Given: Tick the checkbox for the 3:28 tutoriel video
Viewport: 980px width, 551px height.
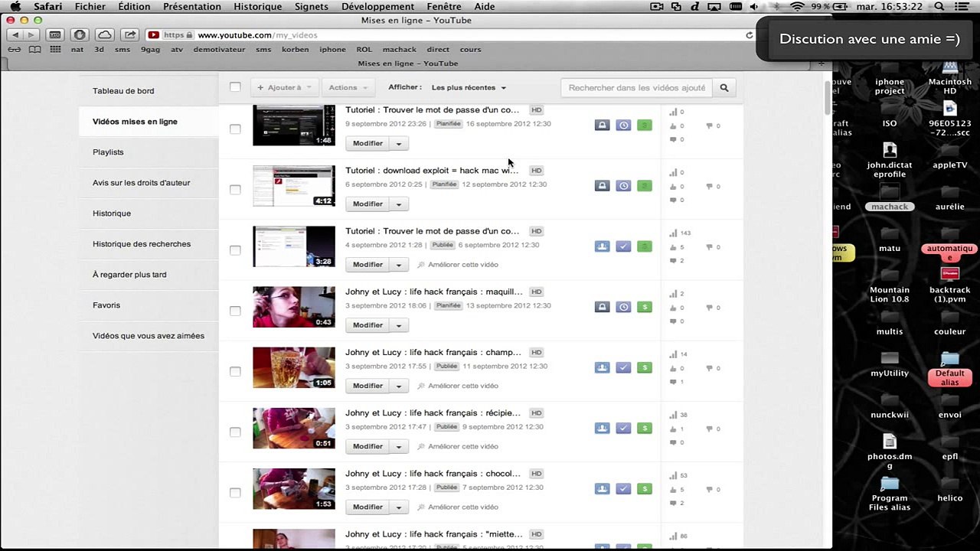Looking at the screenshot, I should (235, 250).
